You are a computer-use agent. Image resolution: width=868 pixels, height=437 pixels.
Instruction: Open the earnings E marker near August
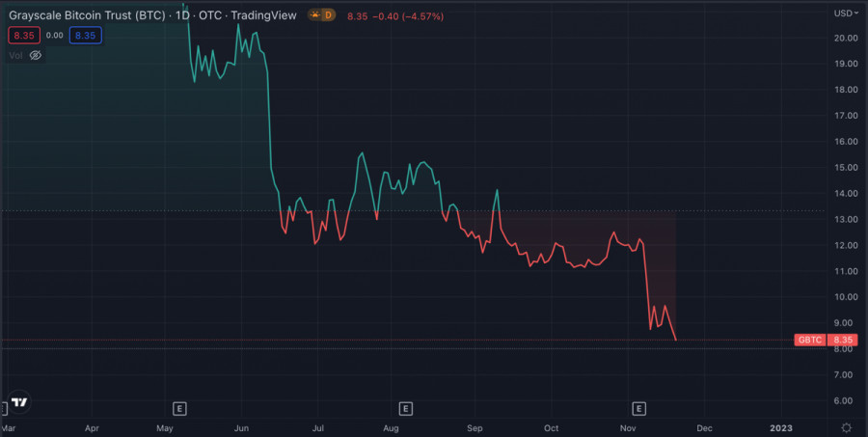click(406, 409)
